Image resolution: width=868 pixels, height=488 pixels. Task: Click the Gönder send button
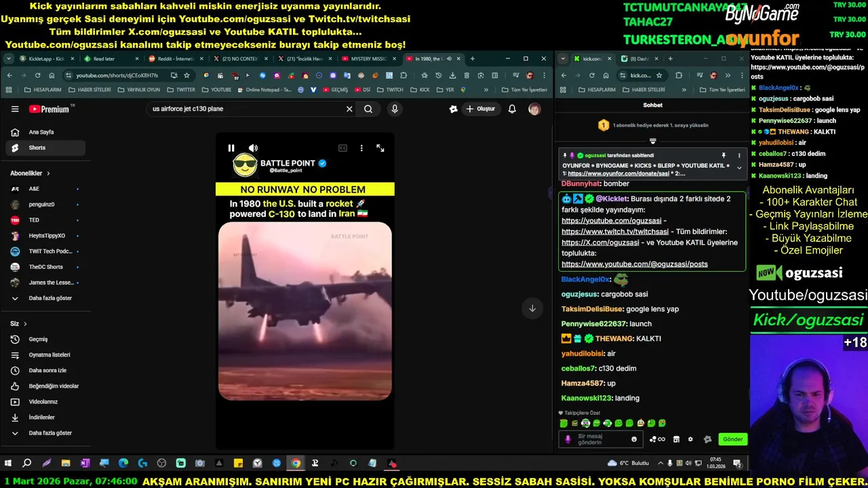point(732,439)
